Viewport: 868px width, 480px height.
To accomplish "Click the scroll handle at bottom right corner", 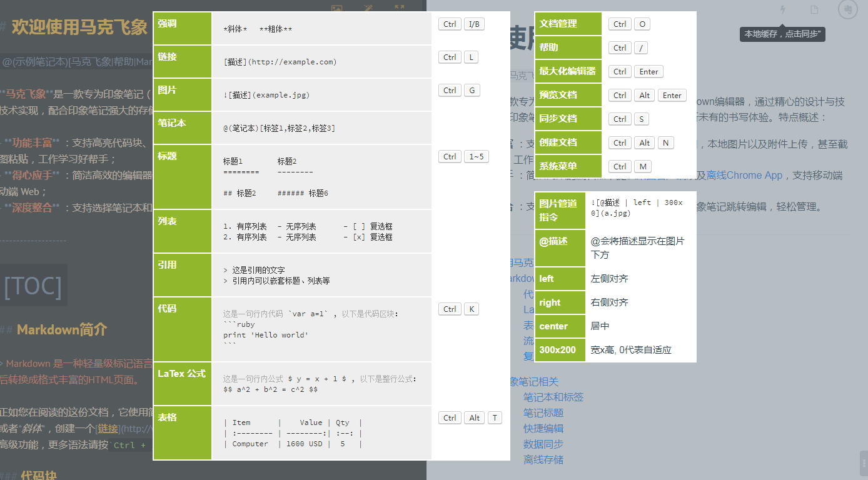I will point(864,464).
